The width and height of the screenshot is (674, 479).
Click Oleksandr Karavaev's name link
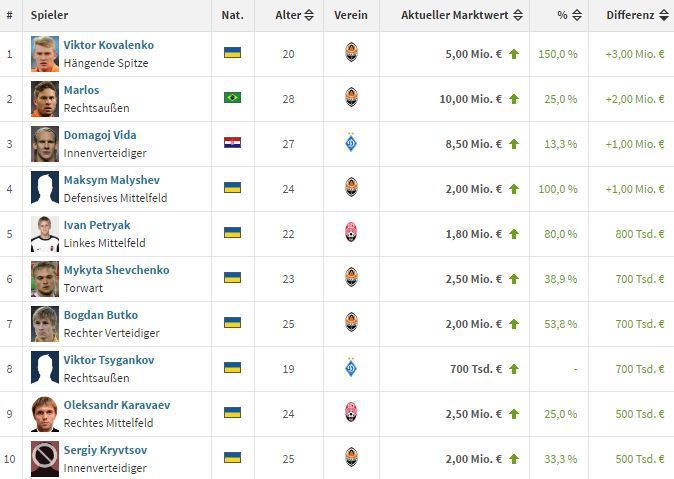click(116, 405)
